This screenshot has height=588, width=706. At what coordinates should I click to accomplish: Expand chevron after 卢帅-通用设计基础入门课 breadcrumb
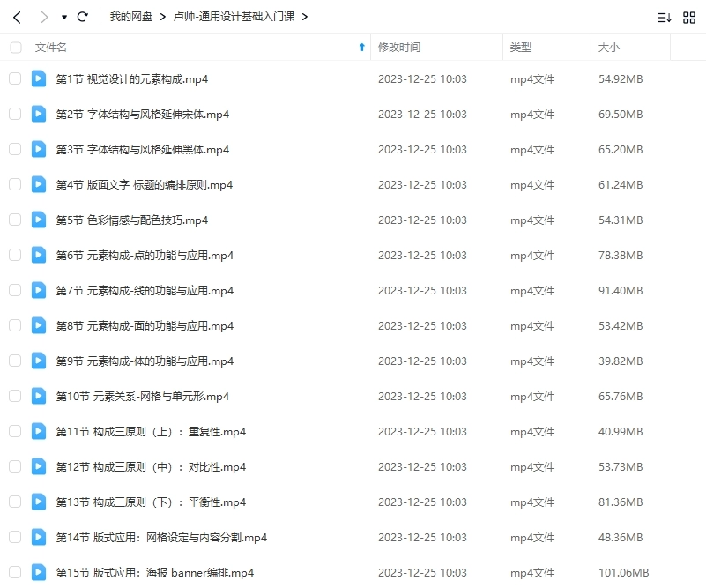(x=305, y=17)
